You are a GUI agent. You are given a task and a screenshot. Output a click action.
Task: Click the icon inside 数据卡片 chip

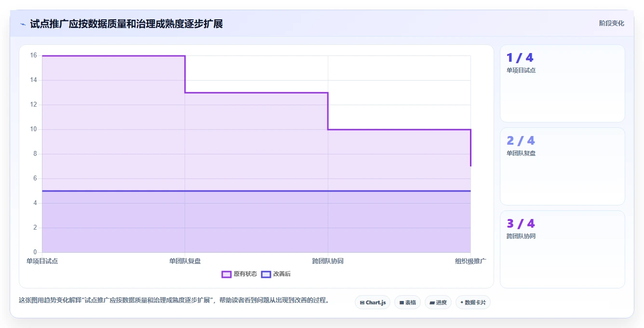click(x=462, y=302)
